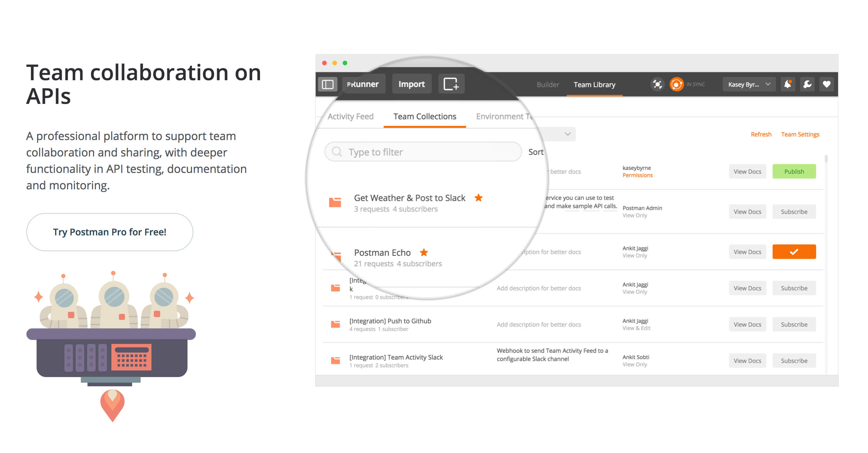The width and height of the screenshot is (868, 453).
Task: Click the interceptor satellite icon
Action: click(x=657, y=84)
